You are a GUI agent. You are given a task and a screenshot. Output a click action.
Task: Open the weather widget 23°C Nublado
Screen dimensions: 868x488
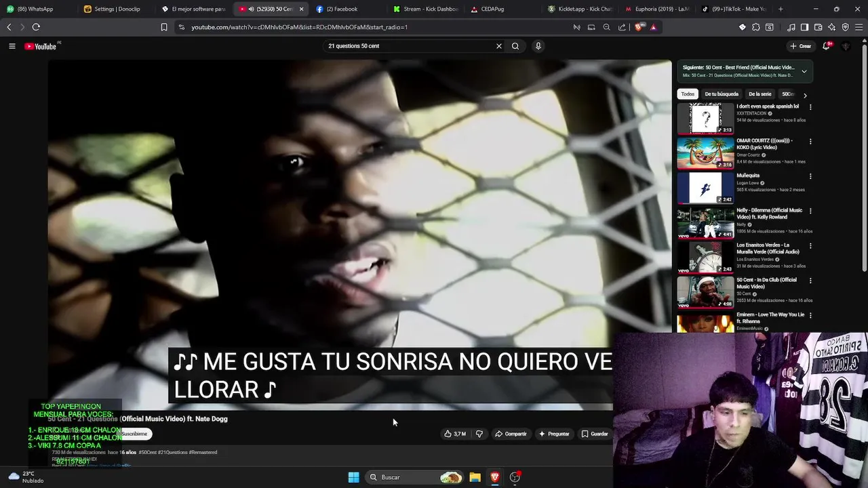coord(26,477)
